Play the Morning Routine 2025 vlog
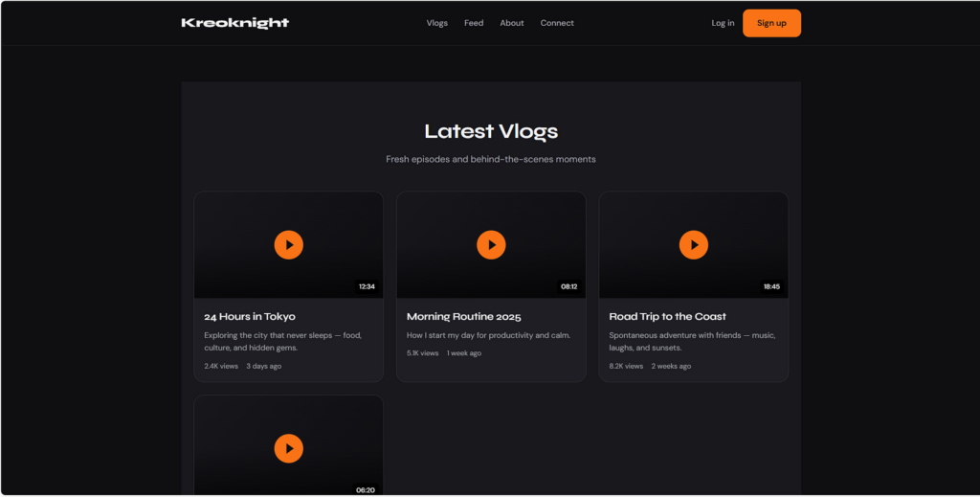The image size is (980, 497). [491, 245]
